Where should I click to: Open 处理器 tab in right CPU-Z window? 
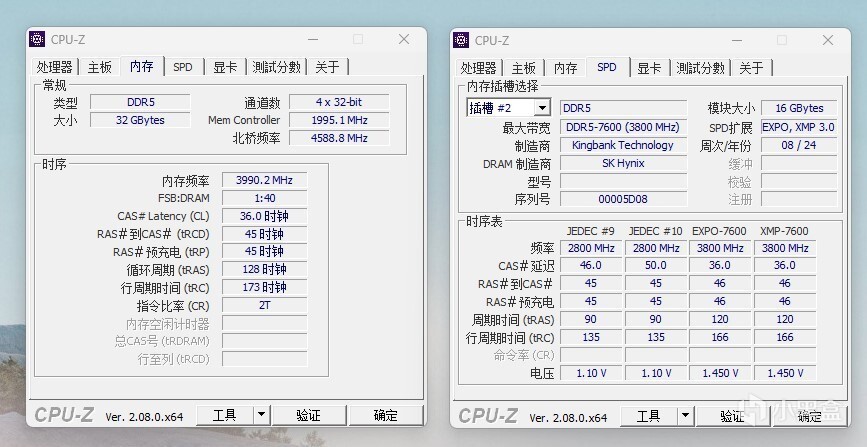(x=478, y=68)
